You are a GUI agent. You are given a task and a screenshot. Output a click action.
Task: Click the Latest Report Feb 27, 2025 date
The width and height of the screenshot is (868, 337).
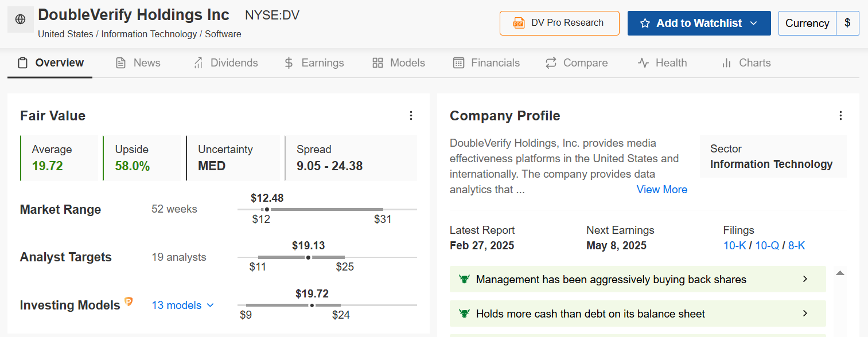(x=482, y=246)
